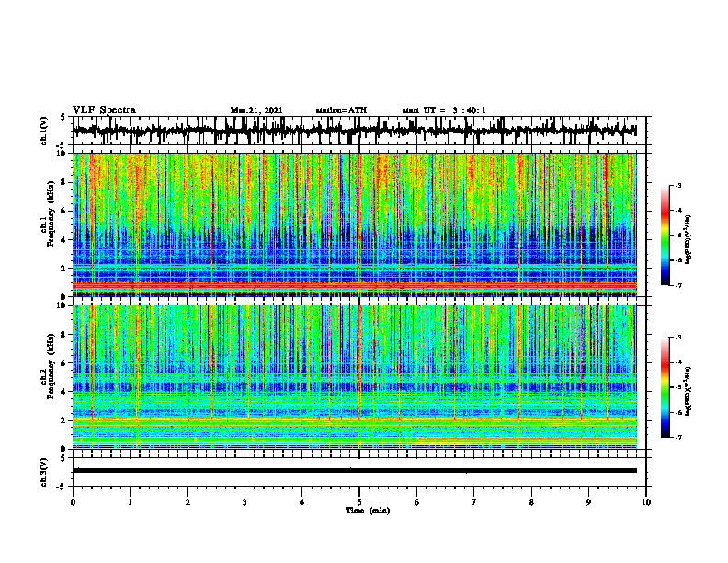Click the ch.1 voltage waveform trace
Viewport: 728px width, 563px height.
coord(354,131)
